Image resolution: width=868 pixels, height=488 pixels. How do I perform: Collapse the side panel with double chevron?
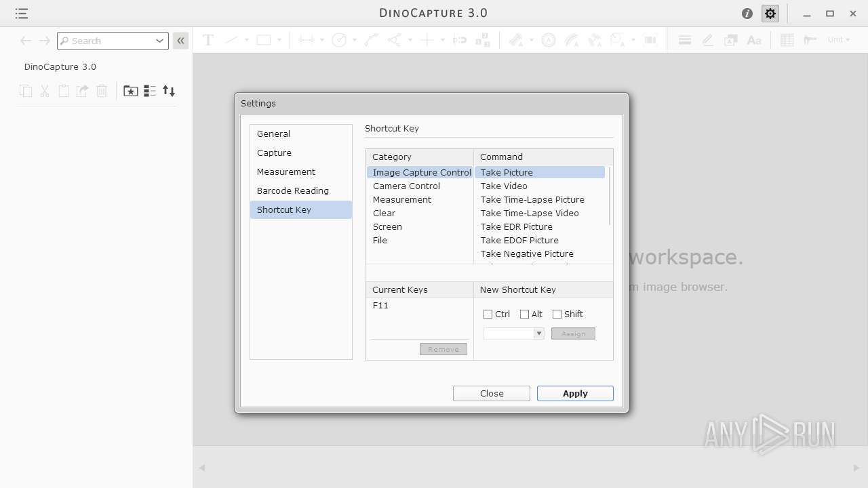pos(180,41)
